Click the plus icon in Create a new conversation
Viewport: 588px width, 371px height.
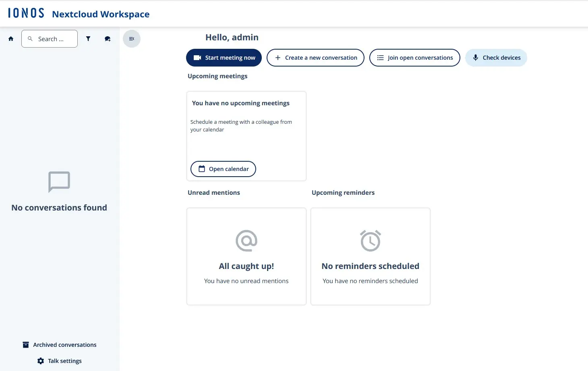pyautogui.click(x=277, y=58)
